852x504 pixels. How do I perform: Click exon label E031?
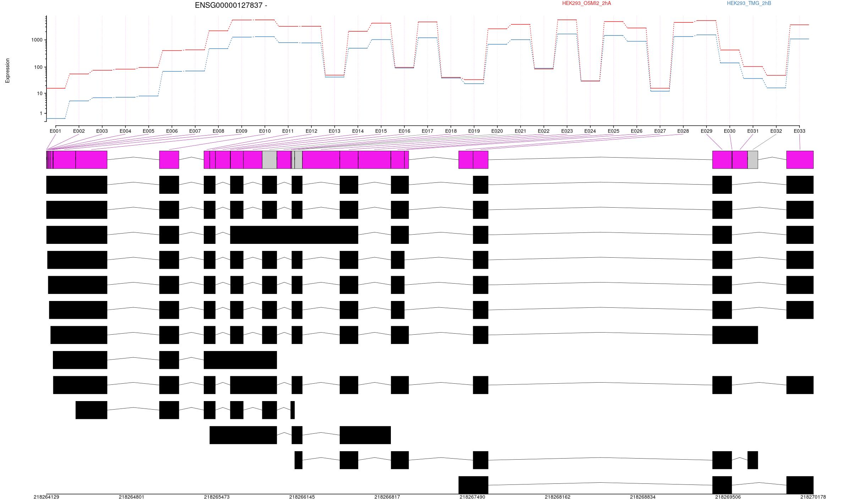[753, 131]
